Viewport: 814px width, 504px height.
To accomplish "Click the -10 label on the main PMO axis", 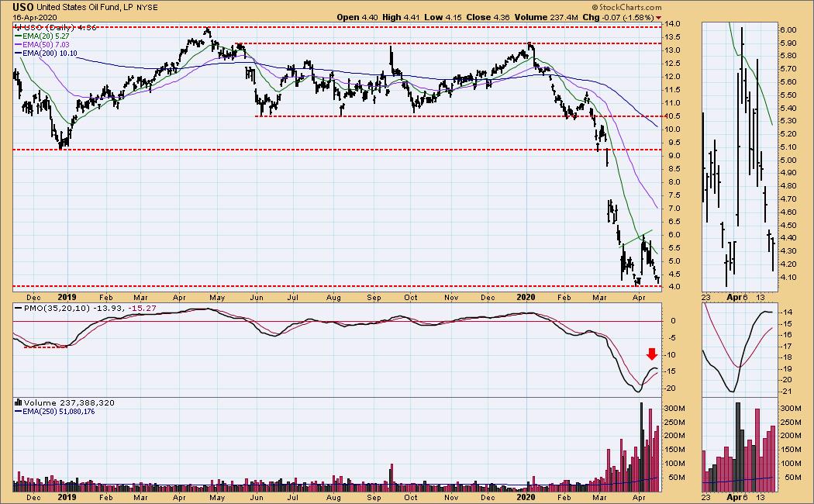I will click(x=672, y=355).
